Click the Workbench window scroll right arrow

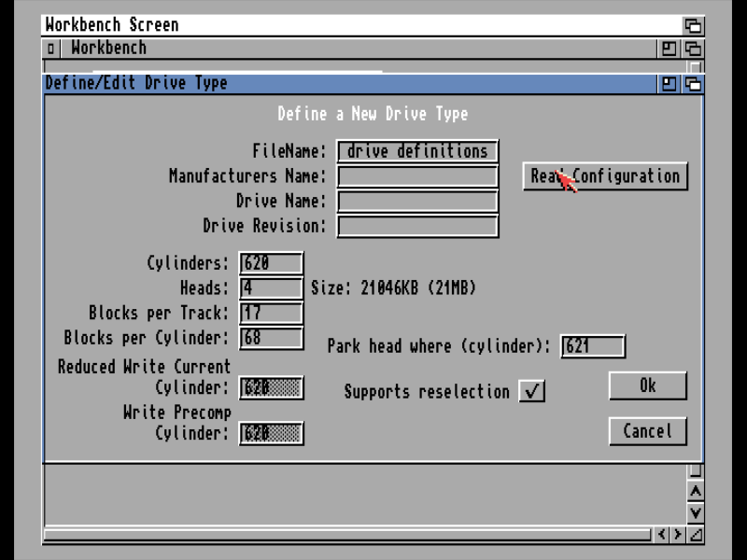(678, 535)
